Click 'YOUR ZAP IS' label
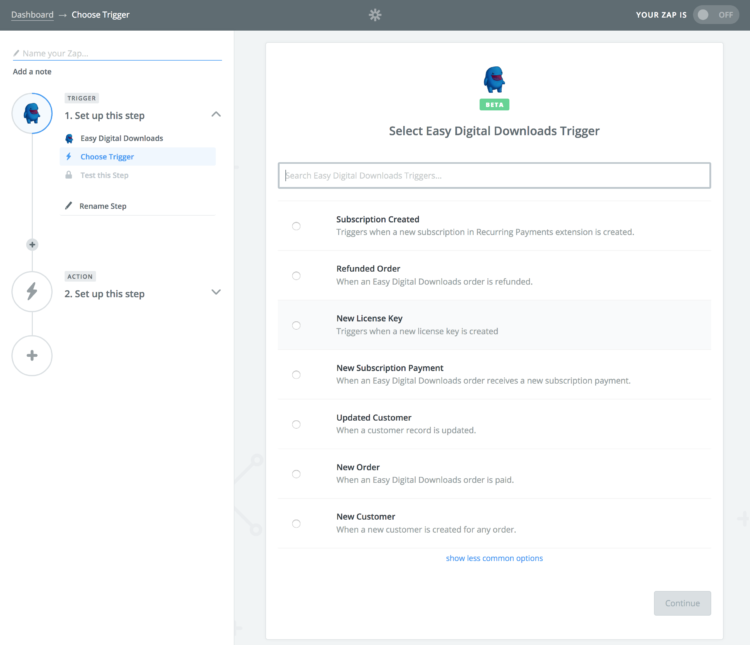 [x=661, y=15]
